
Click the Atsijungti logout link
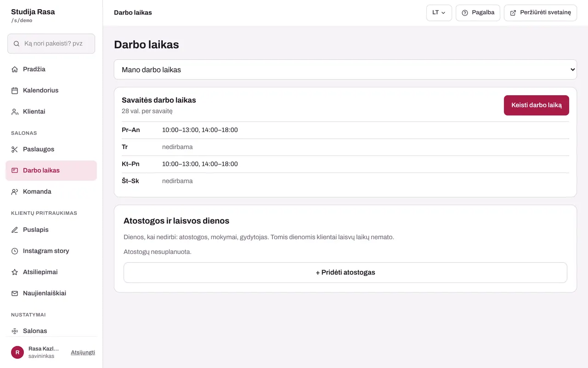(x=83, y=352)
